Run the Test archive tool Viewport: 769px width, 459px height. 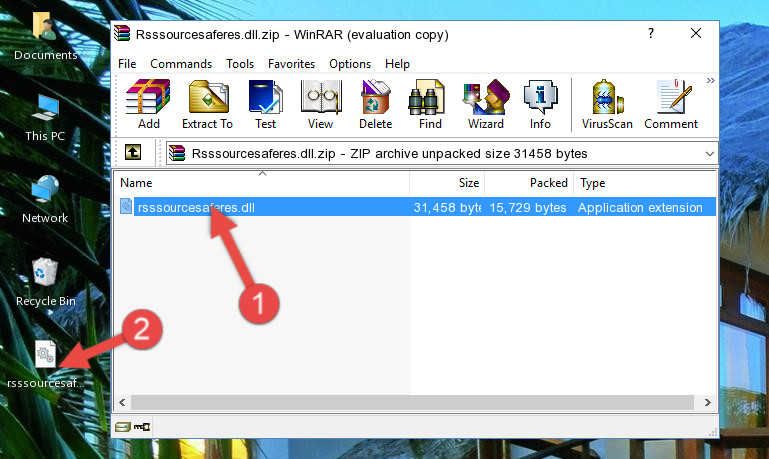[x=265, y=104]
